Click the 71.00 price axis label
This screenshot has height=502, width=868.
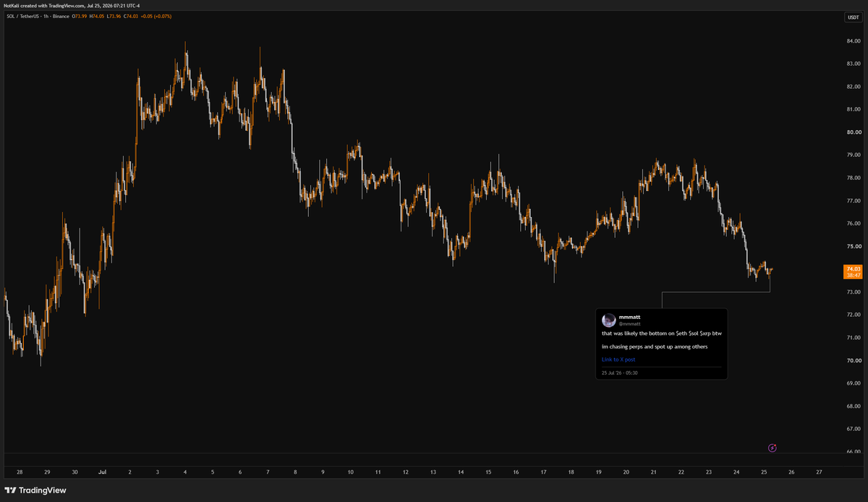point(852,338)
